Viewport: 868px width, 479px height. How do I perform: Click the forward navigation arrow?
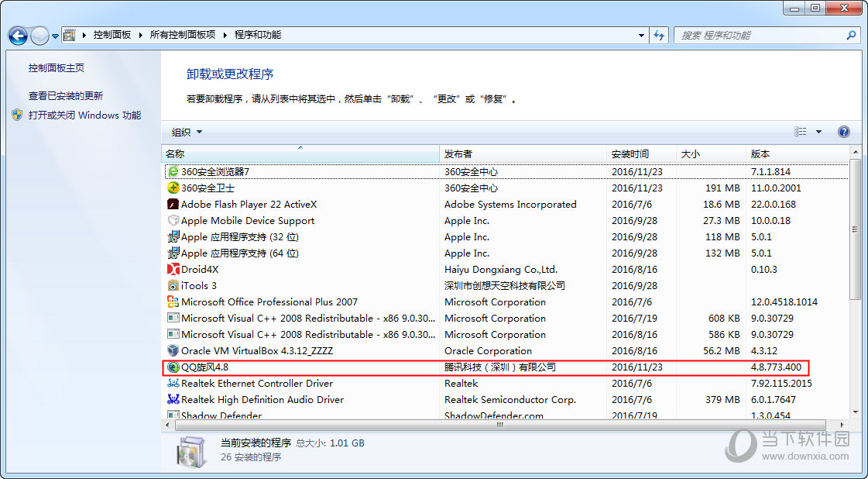pos(39,36)
